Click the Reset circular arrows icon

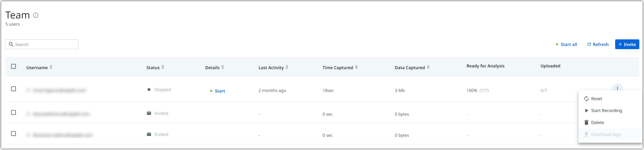click(586, 99)
